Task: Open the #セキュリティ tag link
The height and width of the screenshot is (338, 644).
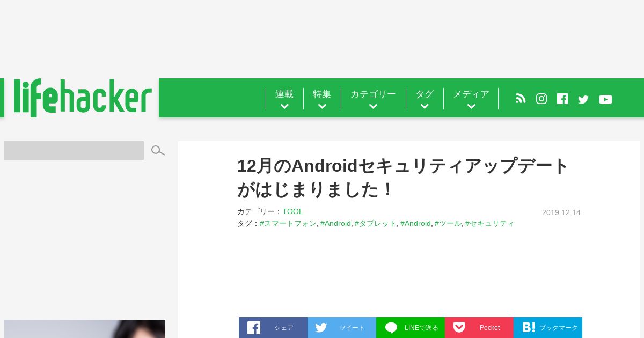Action: pyautogui.click(x=490, y=223)
